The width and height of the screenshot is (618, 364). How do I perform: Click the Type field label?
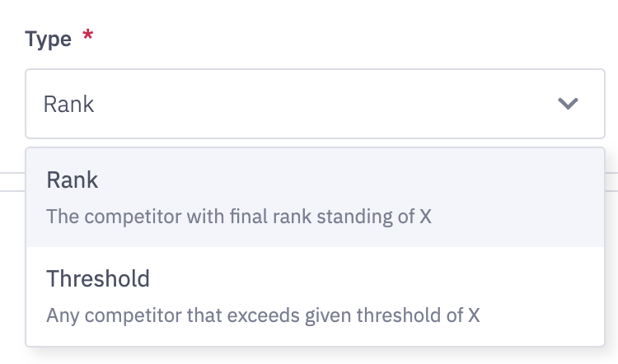(x=49, y=39)
